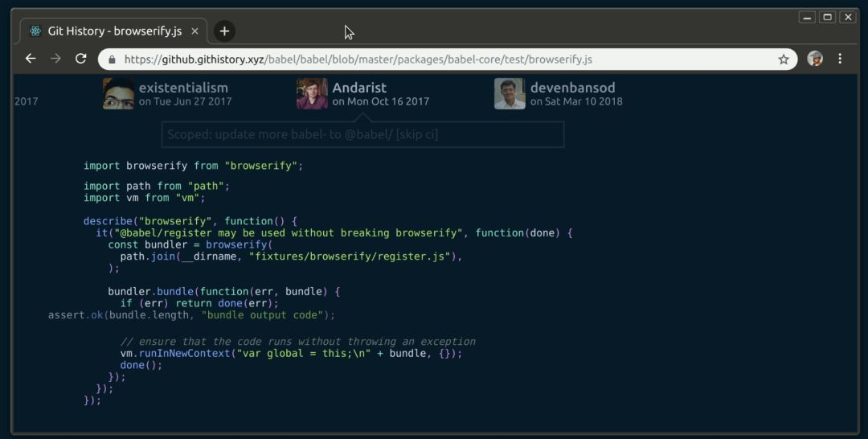Click the React favicon on the tab
Screen dimensions: 868x439
tap(35, 31)
